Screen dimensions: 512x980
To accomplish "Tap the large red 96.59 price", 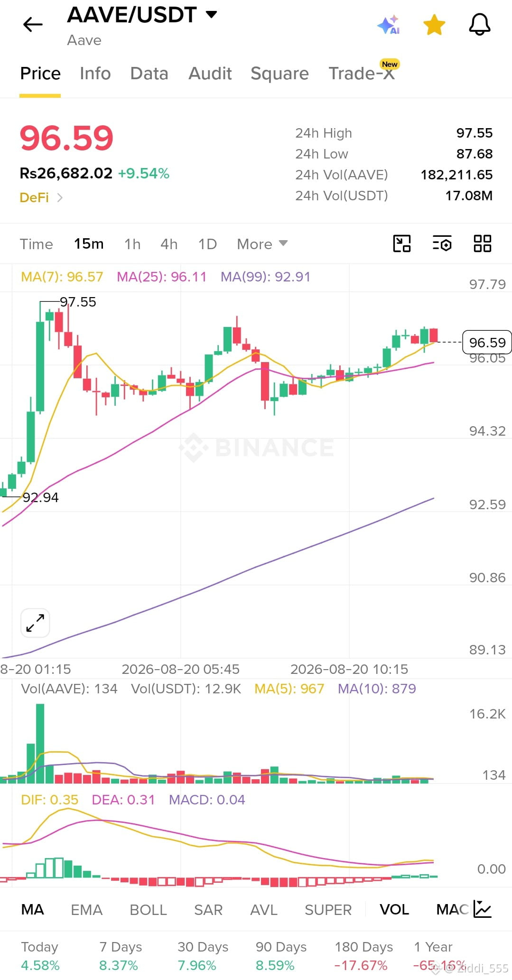I will coord(66,138).
